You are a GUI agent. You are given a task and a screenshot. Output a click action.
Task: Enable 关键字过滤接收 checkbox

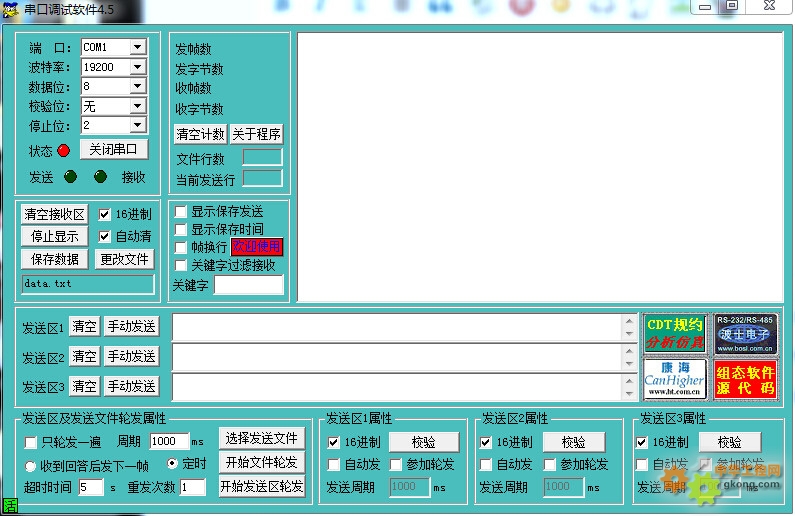pos(180,265)
